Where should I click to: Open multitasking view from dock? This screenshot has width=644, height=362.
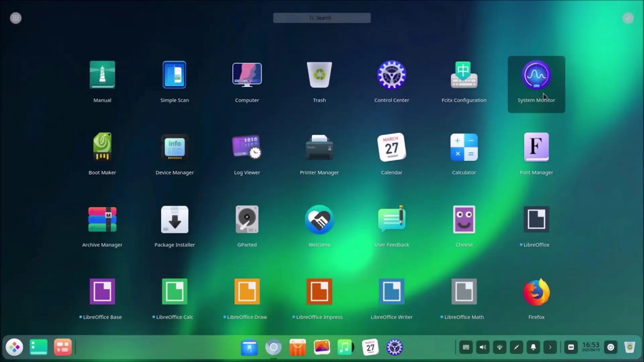[x=63, y=347]
